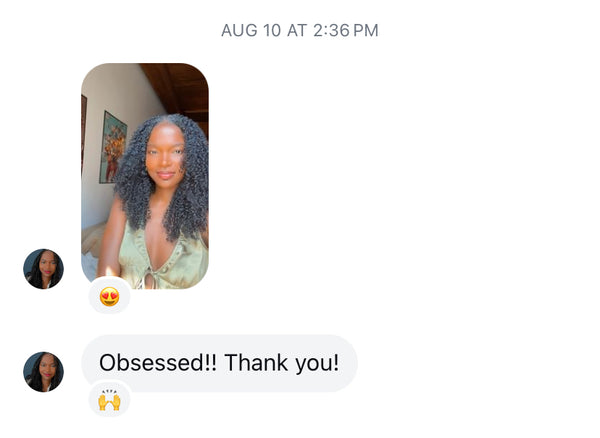Open profile from the avatar next to 'Obsessed!!'

[43, 372]
